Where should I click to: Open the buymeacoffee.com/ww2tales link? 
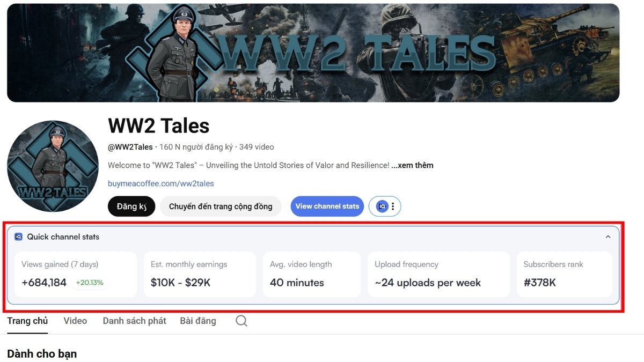pyautogui.click(x=161, y=183)
